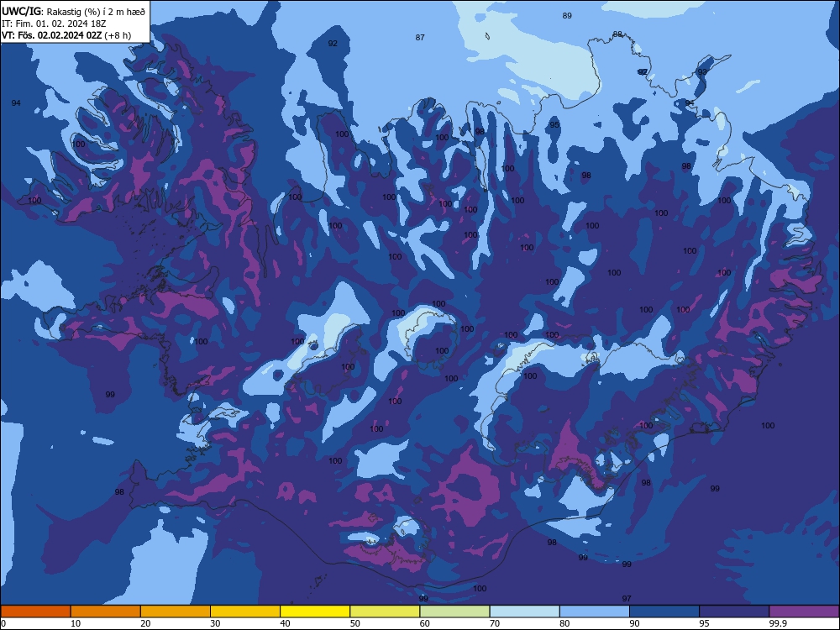Screen dimensions: 840x630
Task: Click legend tick label '10'
Action: point(76,623)
